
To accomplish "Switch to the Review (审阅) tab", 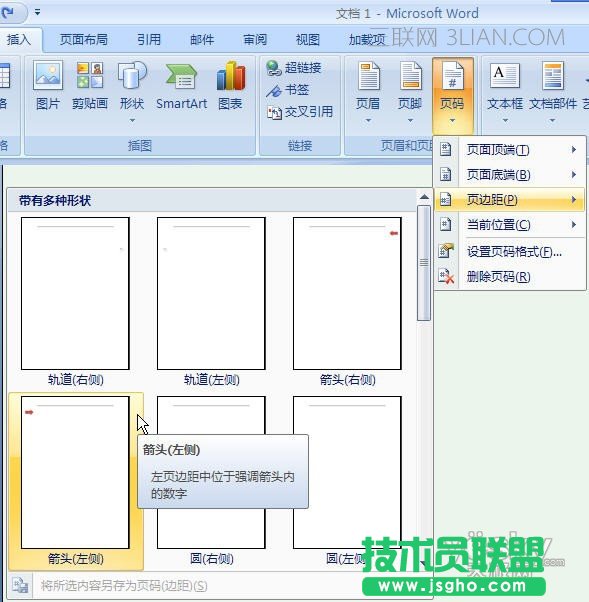I will click(255, 40).
